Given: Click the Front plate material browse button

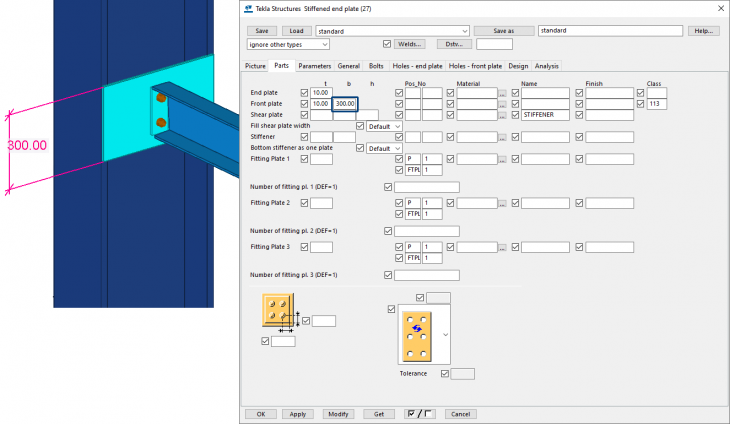Looking at the screenshot, I should 502,104.
